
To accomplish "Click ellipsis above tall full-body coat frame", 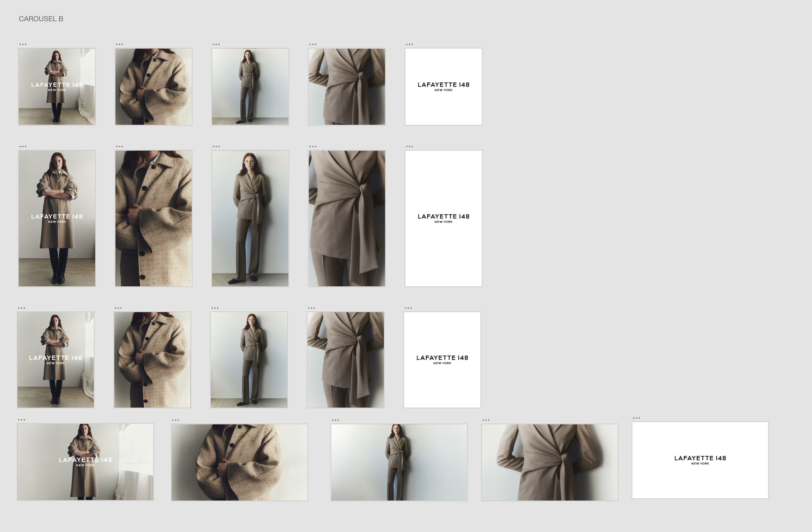I will click(x=23, y=146).
